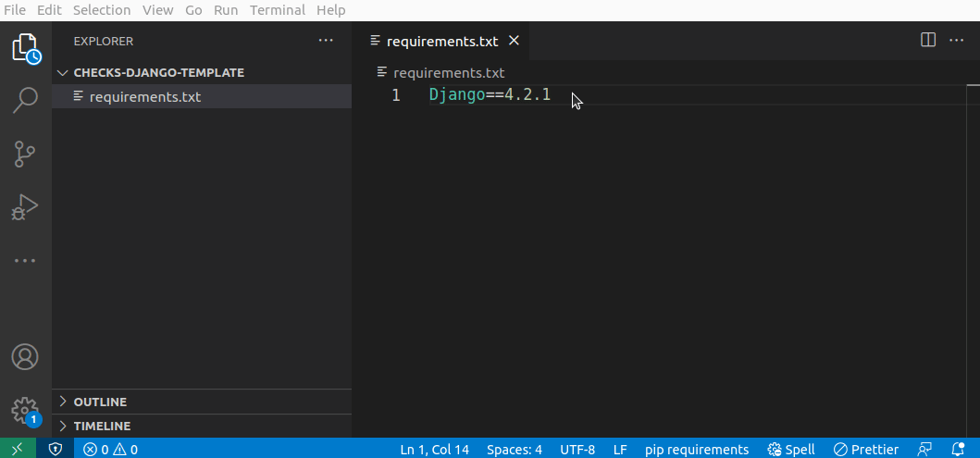
Task: Toggle Prettier formatter status item
Action: click(865, 449)
